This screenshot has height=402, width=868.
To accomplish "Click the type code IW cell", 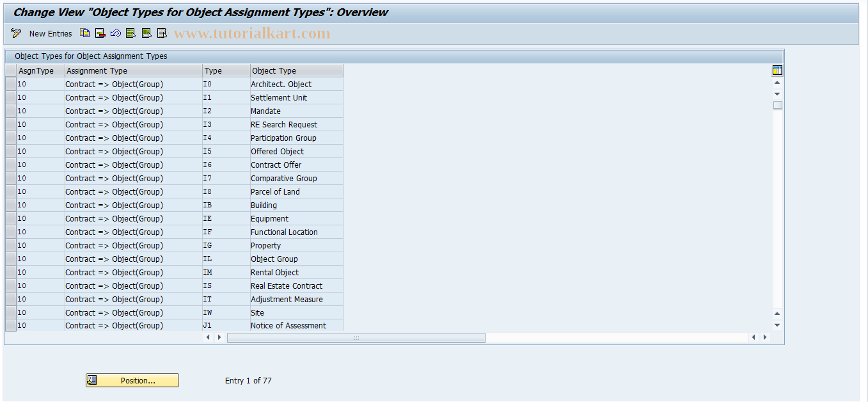I will click(226, 313).
